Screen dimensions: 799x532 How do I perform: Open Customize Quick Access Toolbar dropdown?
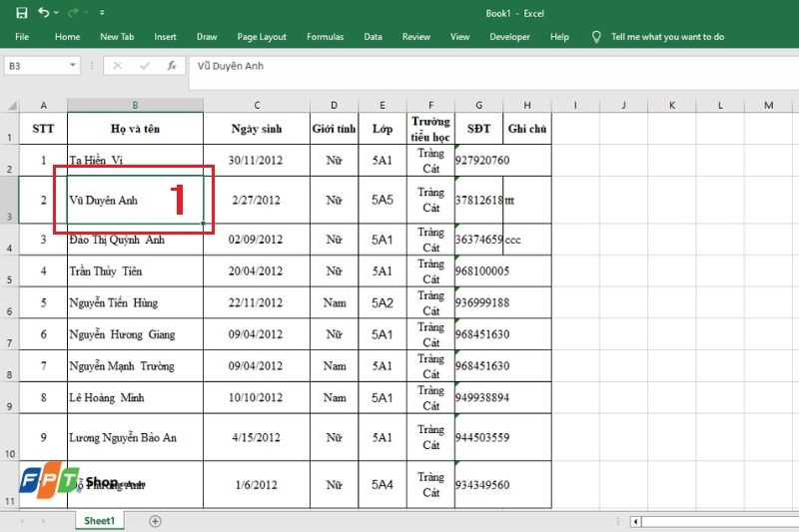click(x=102, y=13)
